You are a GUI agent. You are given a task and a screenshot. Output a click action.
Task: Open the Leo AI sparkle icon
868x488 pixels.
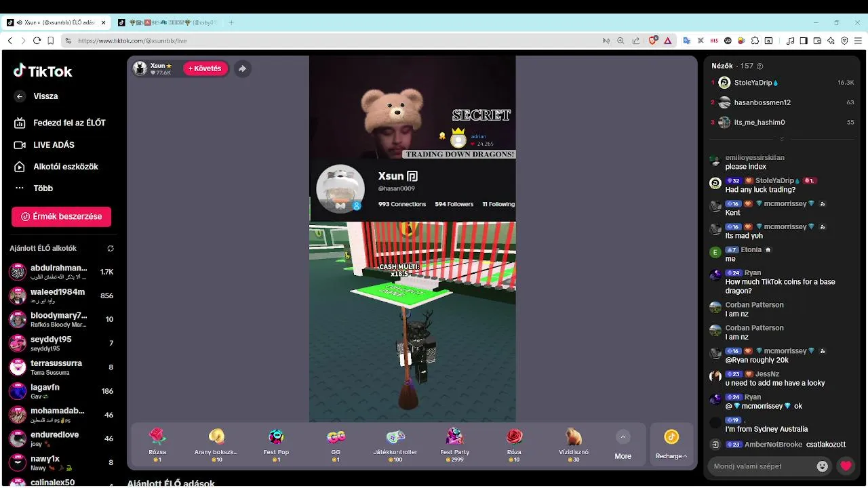pos(831,41)
